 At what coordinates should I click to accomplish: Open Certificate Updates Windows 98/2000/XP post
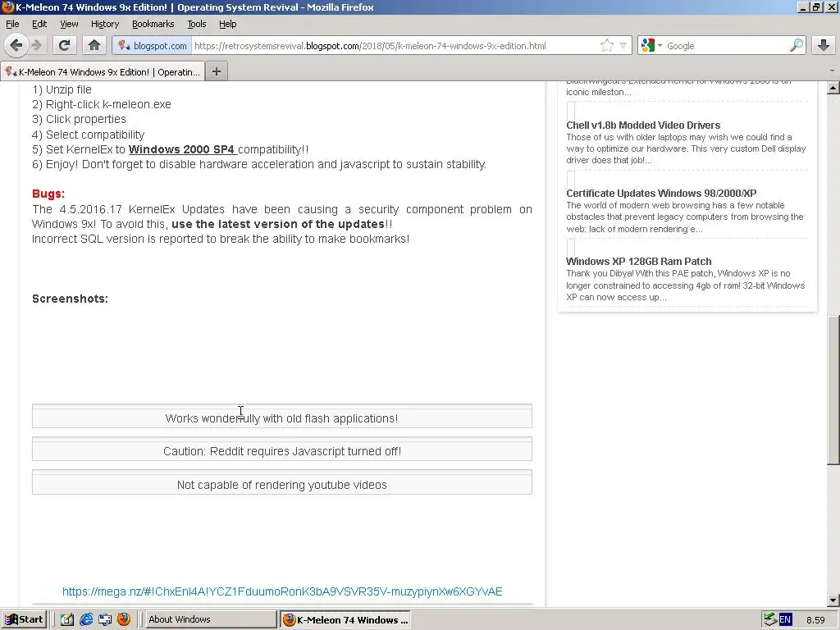point(661,193)
